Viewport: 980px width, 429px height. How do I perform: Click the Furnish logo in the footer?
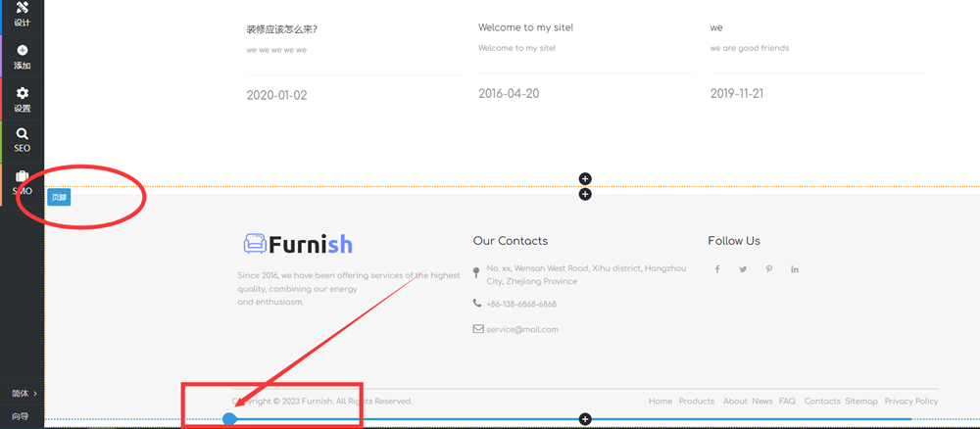(298, 244)
